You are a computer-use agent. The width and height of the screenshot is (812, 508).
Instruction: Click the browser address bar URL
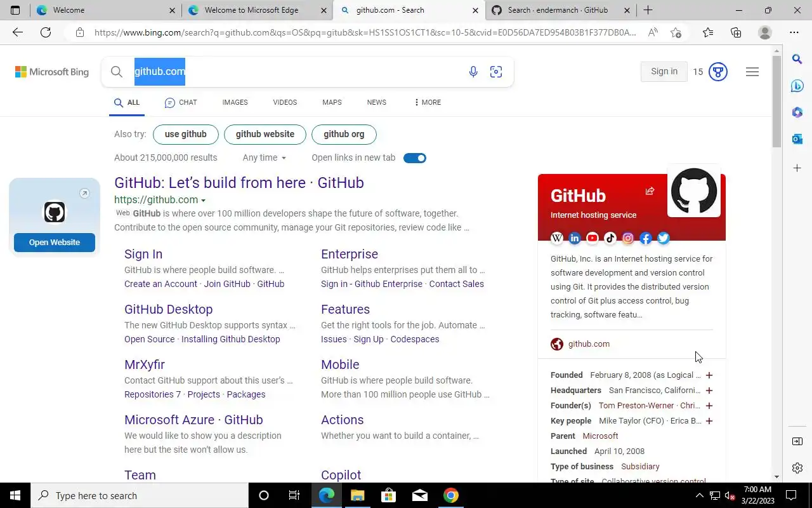point(365,32)
